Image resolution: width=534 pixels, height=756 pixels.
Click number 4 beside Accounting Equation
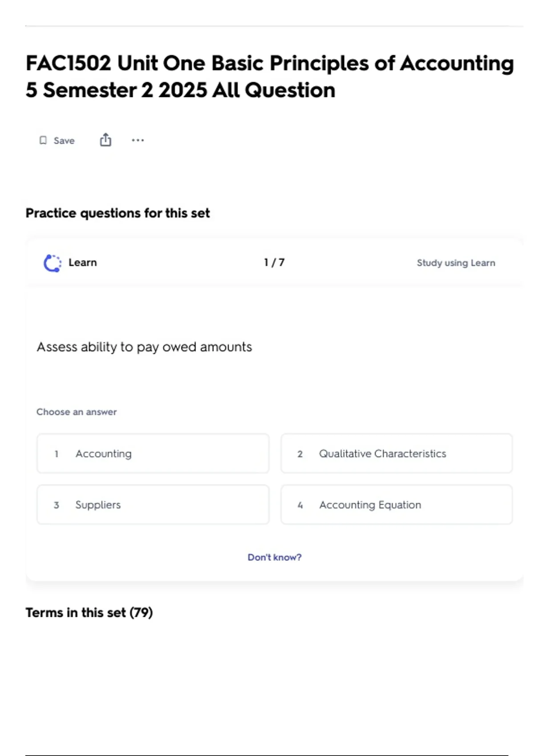click(x=300, y=505)
